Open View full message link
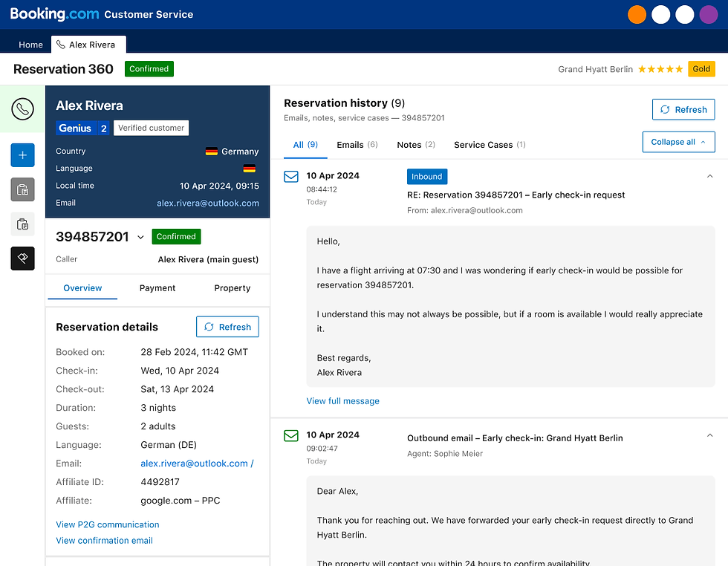This screenshot has width=728, height=566. (342, 401)
